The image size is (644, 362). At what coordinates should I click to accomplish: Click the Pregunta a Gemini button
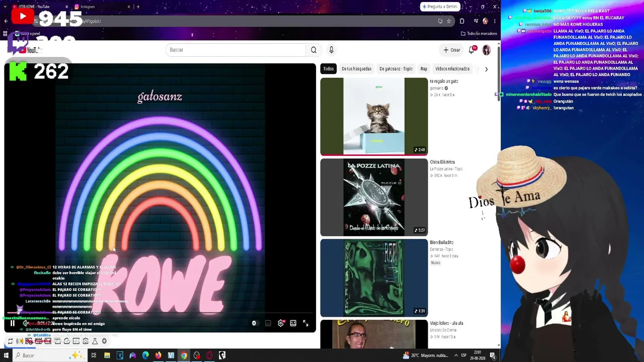(440, 7)
